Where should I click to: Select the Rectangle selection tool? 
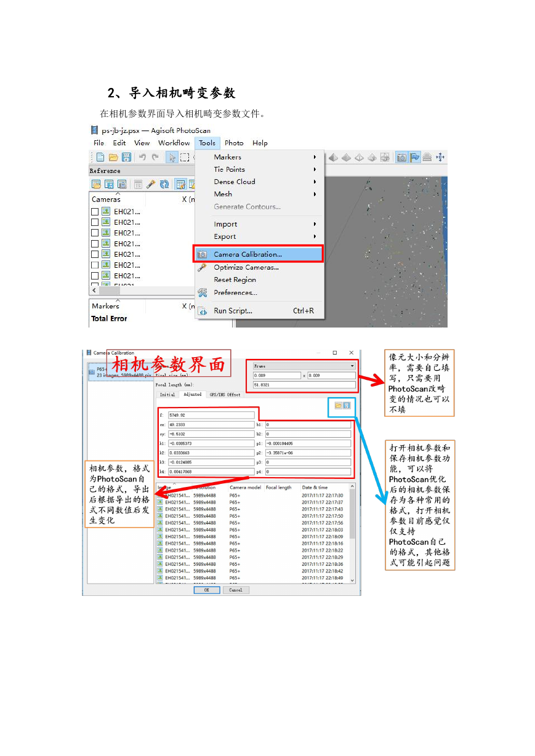point(184,158)
